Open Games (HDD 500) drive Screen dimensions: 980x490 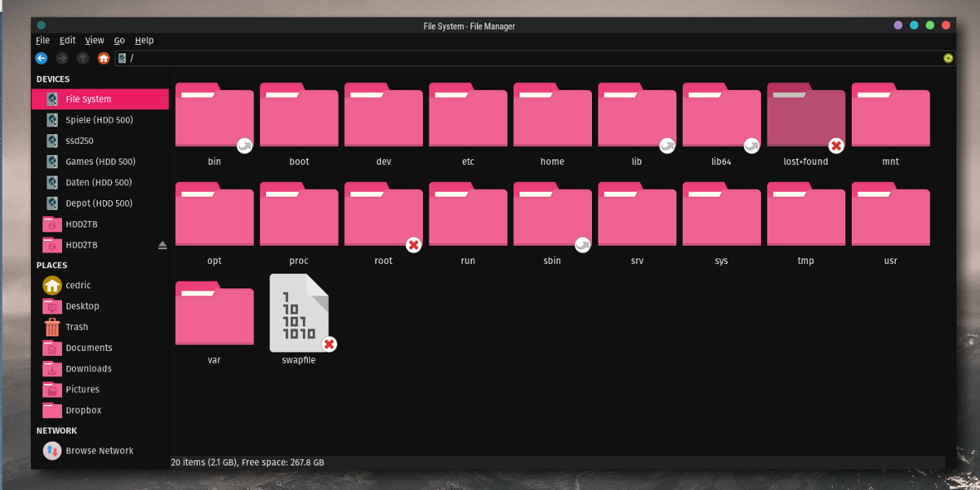coord(100,162)
